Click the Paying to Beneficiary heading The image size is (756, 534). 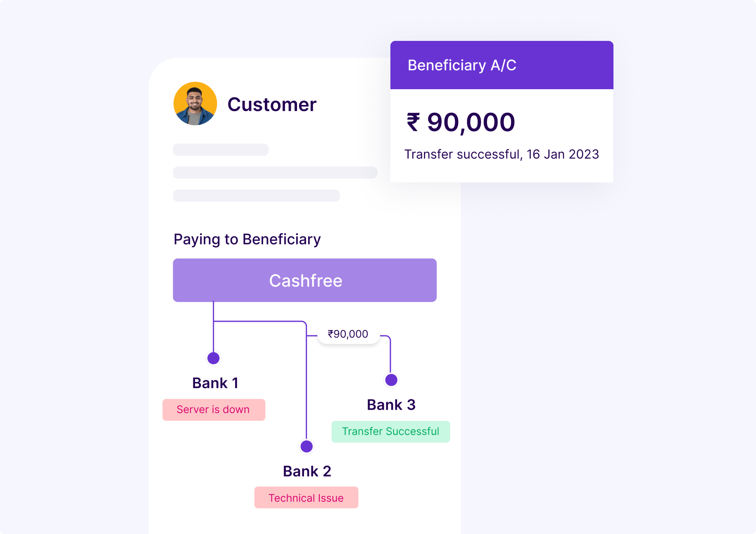pyautogui.click(x=247, y=240)
